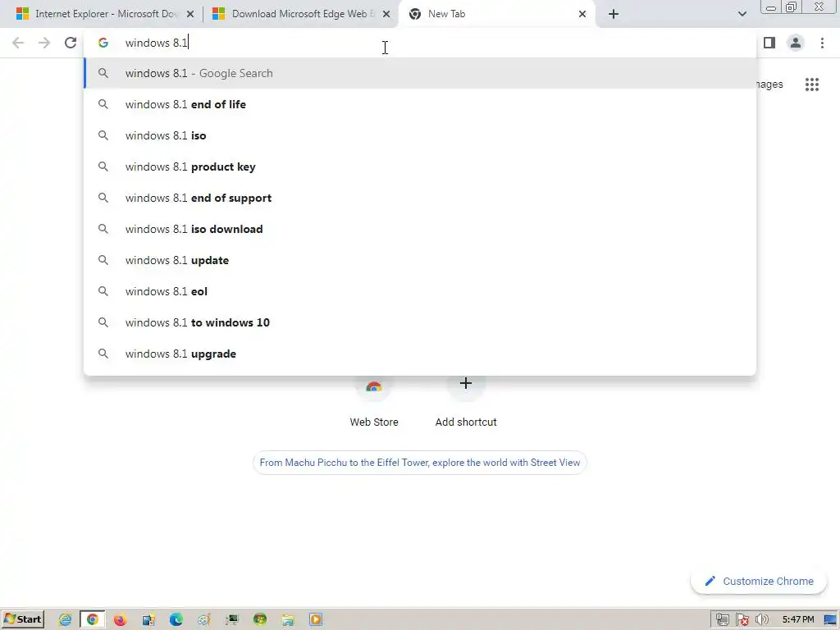
Task: Open the Windows Start menu
Action: tap(23, 619)
